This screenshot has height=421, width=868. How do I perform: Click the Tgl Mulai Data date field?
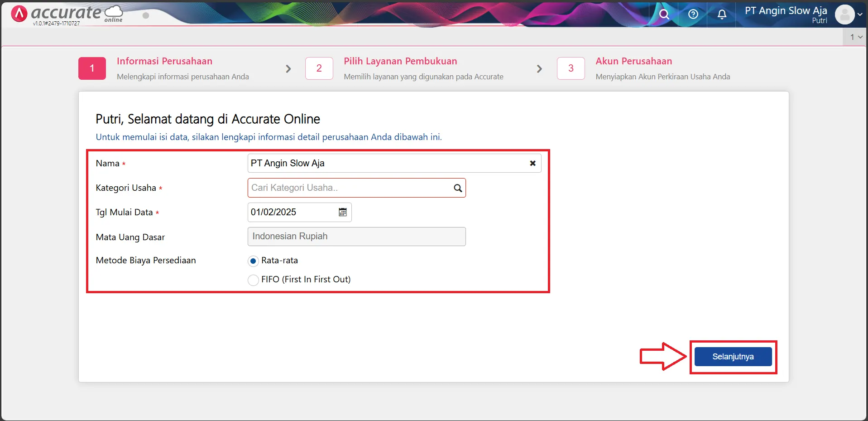click(x=299, y=212)
